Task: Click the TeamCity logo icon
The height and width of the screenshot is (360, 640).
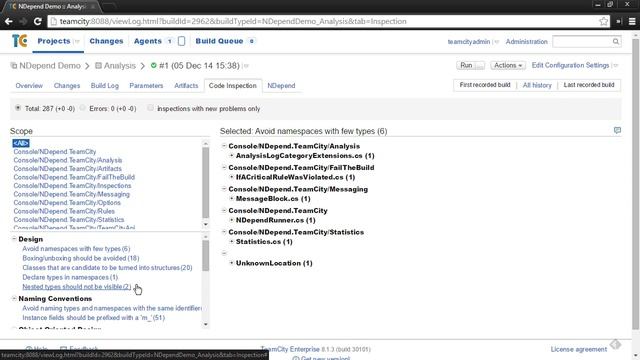Action: click(x=19, y=41)
